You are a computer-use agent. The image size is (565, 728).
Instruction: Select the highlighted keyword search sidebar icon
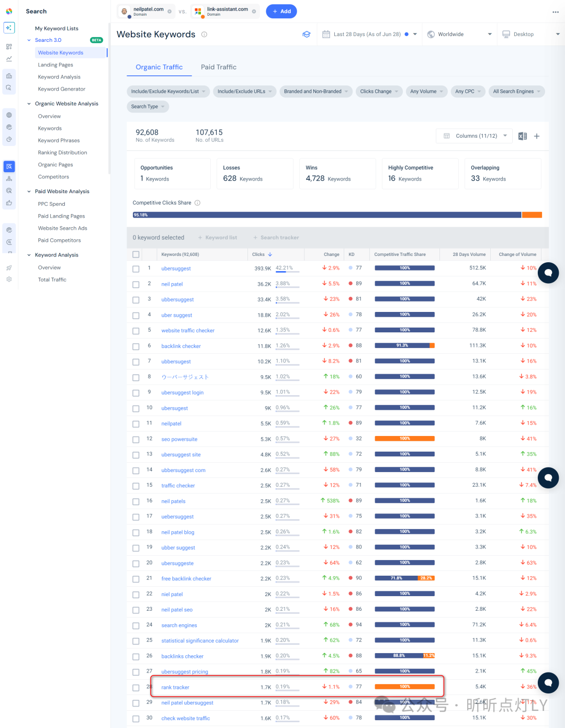[9, 166]
